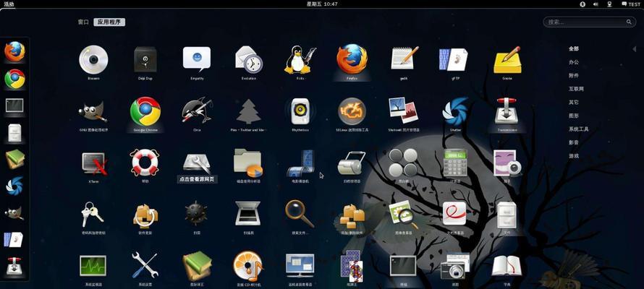Viewport: 644px width, 289px height.
Task: Launch the Orca screen reader
Action: [x=197, y=111]
